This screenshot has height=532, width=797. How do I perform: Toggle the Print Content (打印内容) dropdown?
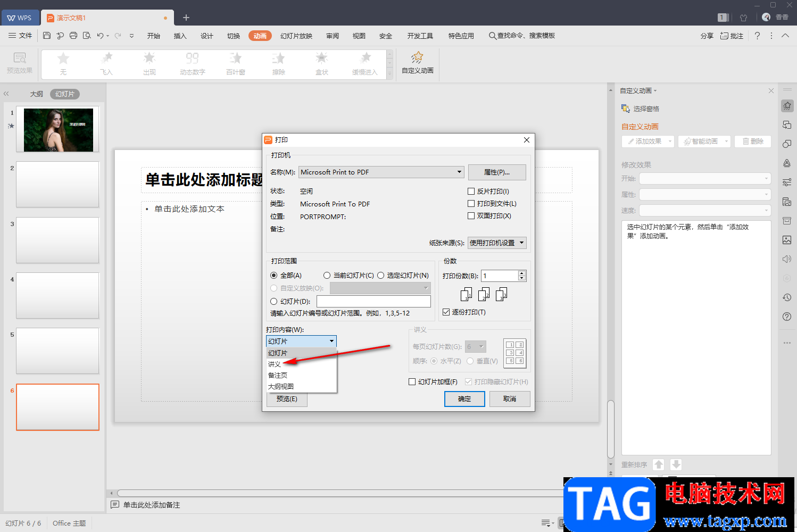click(x=301, y=341)
